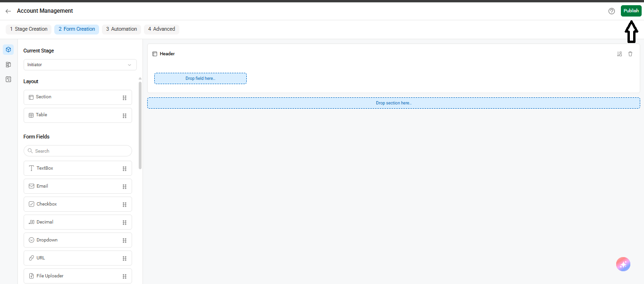This screenshot has width=644, height=284.
Task: Click the form fields Search box
Action: pos(78,151)
